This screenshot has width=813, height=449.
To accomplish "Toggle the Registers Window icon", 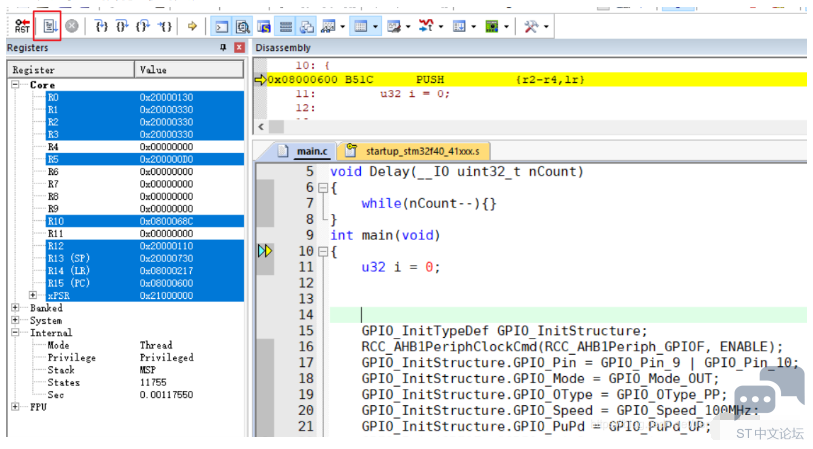I will (285, 26).
